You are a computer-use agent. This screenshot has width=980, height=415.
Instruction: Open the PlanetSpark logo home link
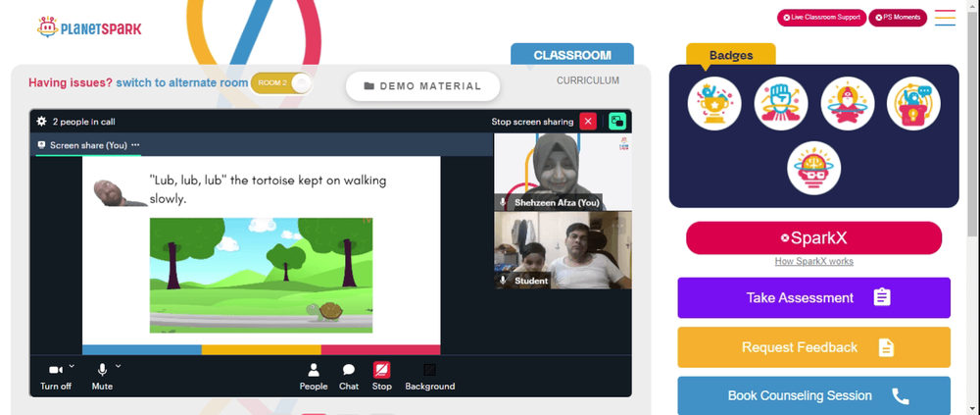(x=89, y=26)
